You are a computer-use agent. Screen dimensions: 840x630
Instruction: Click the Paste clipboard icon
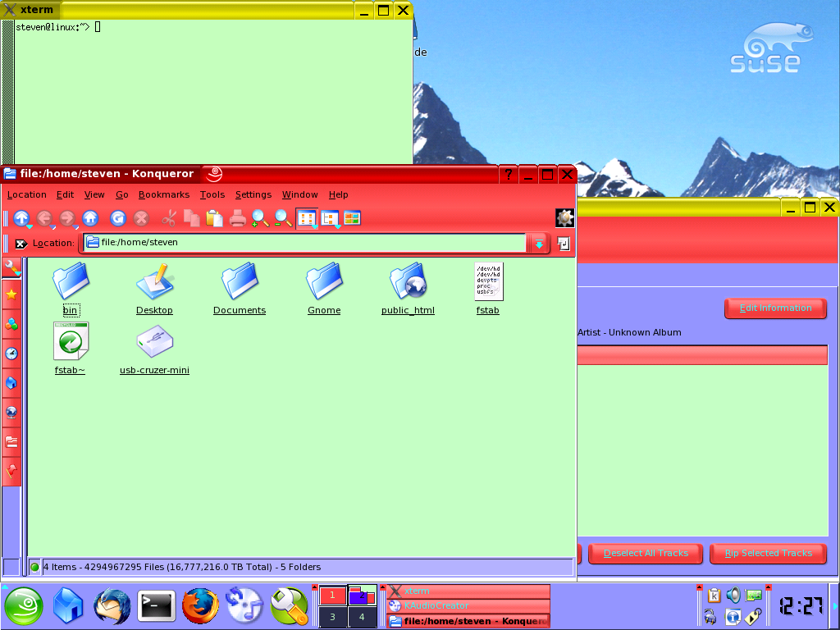point(214,218)
